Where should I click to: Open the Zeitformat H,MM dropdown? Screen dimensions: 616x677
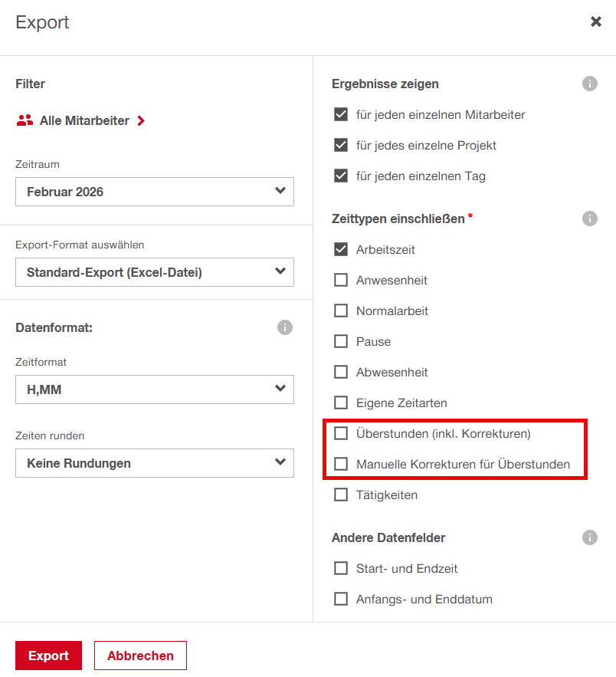pos(155,389)
